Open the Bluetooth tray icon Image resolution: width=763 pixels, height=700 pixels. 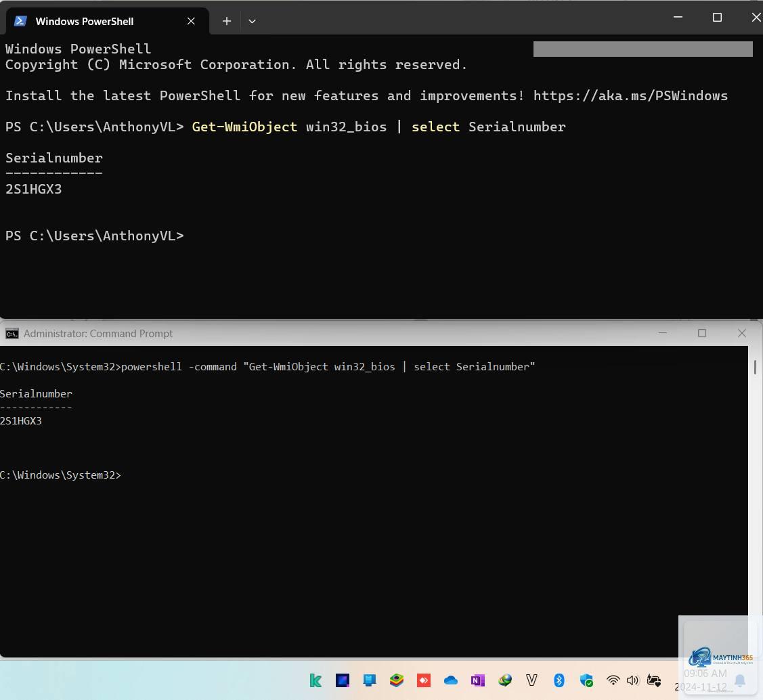coord(559,680)
